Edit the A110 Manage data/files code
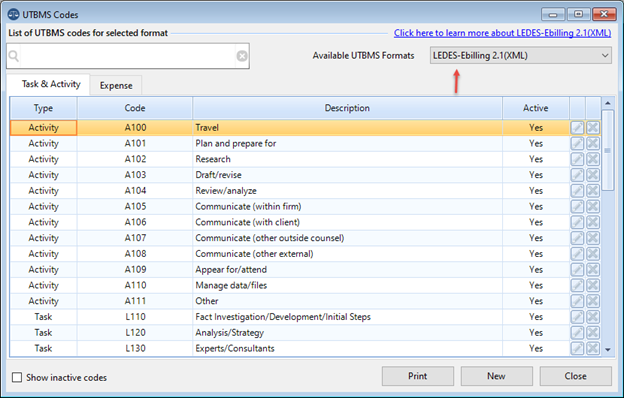624x398 pixels. click(x=577, y=285)
